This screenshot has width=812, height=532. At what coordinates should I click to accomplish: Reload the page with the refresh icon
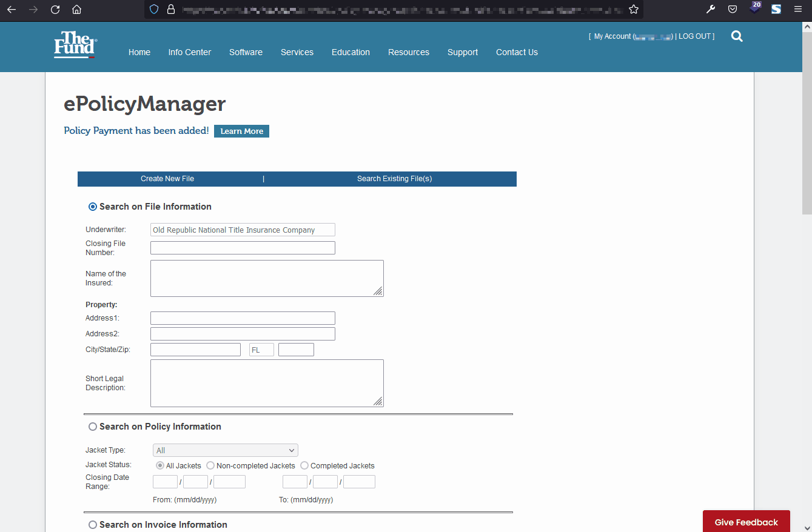(x=55, y=9)
